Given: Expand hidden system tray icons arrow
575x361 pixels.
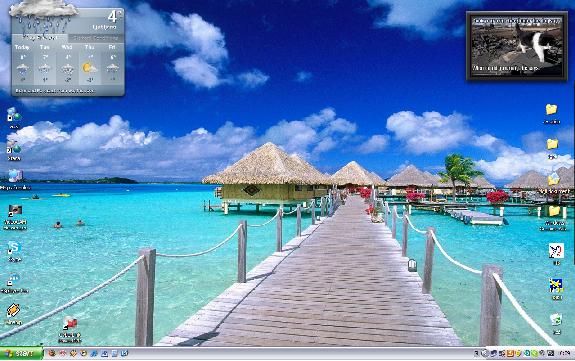Looking at the screenshot, I should click(x=476, y=353).
